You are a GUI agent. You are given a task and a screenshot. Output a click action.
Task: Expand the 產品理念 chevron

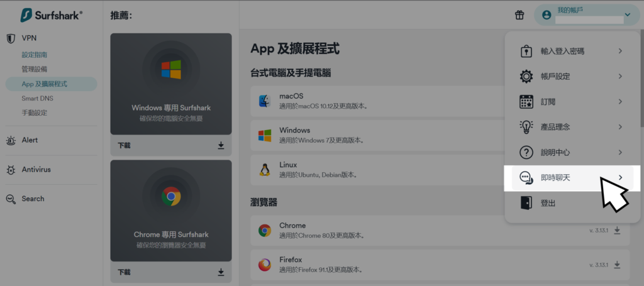tap(620, 127)
